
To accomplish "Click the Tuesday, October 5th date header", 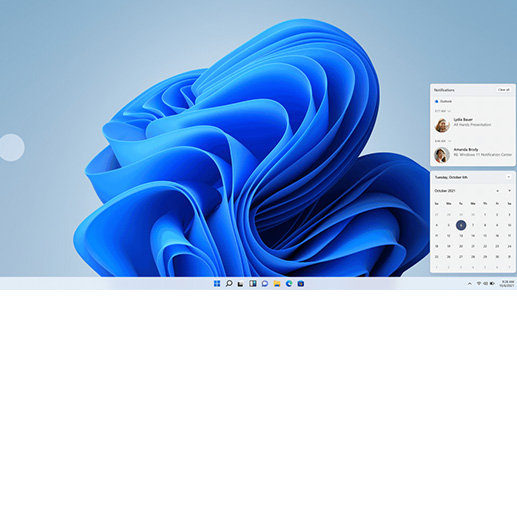I will point(451,177).
